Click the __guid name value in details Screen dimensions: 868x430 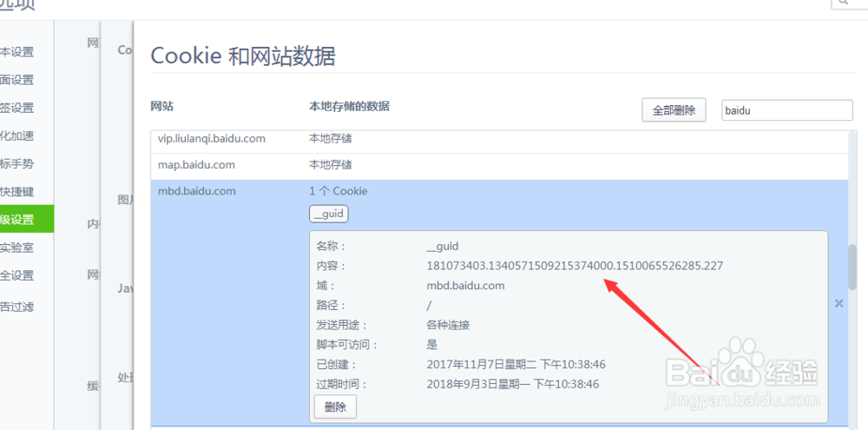point(443,246)
